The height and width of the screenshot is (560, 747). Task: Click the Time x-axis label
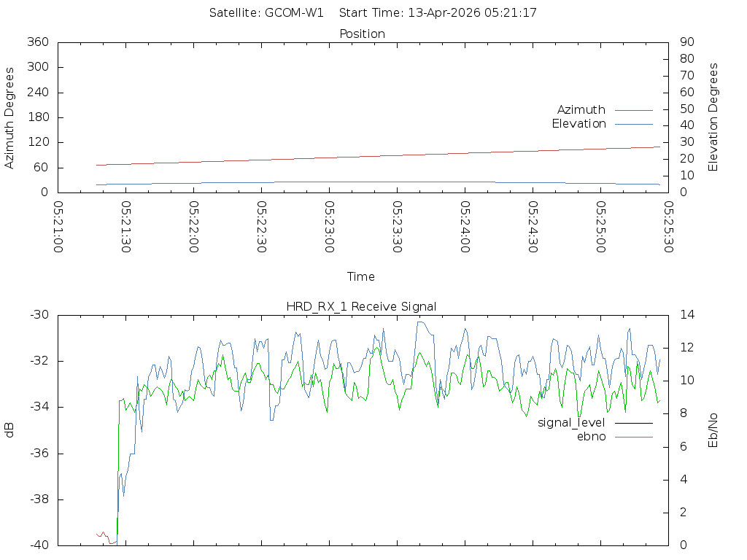(x=361, y=276)
